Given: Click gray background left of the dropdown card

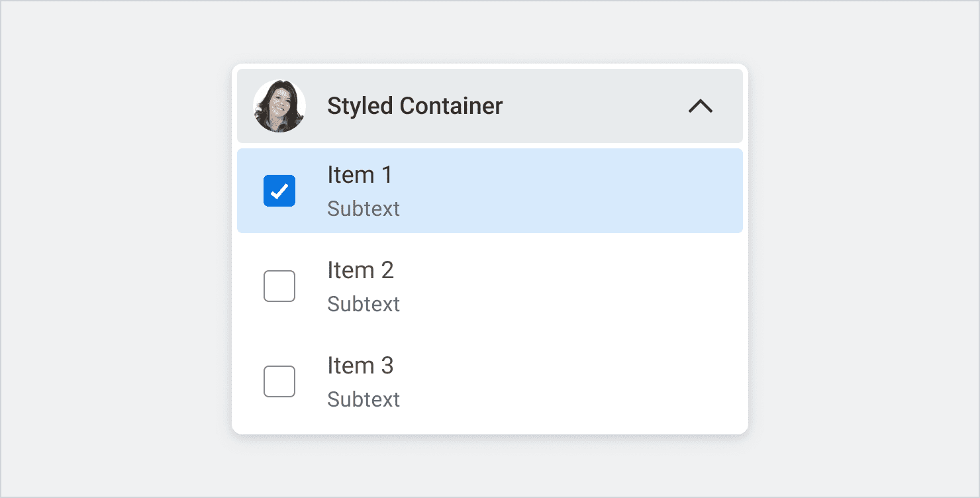Looking at the screenshot, I should tap(116, 249).
